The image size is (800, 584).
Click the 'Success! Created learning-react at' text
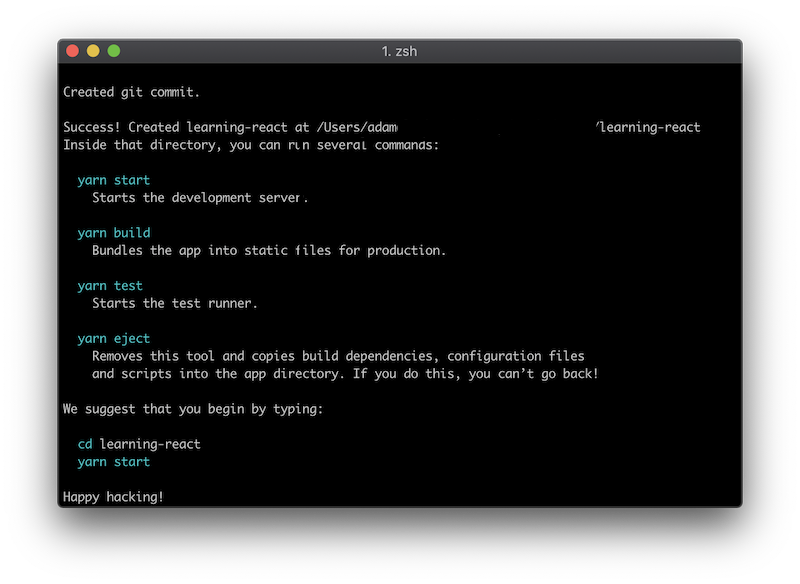(x=186, y=127)
